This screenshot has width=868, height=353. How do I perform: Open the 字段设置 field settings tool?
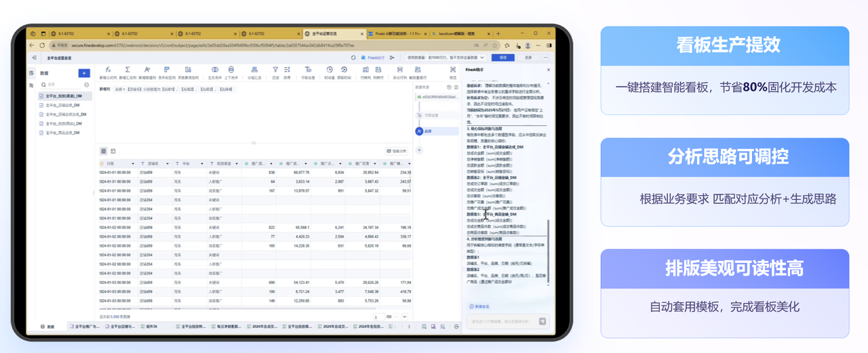click(x=307, y=70)
